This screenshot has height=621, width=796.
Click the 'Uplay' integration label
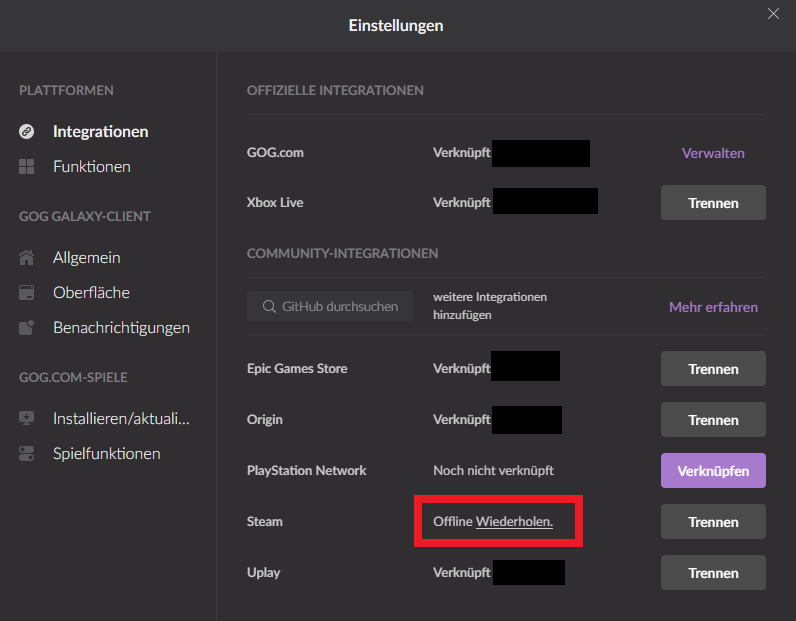coord(263,573)
